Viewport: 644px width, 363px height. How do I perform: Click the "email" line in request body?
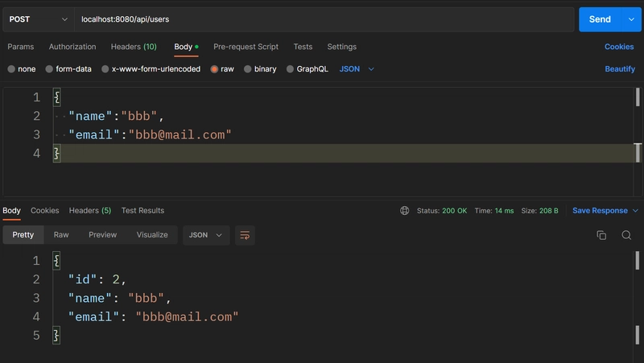point(150,135)
